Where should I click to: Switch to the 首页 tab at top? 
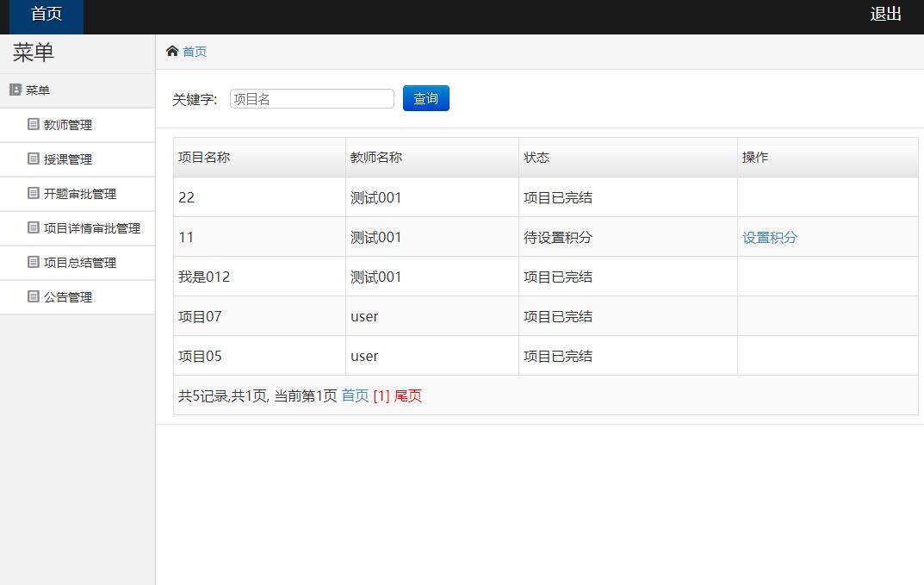[45, 13]
